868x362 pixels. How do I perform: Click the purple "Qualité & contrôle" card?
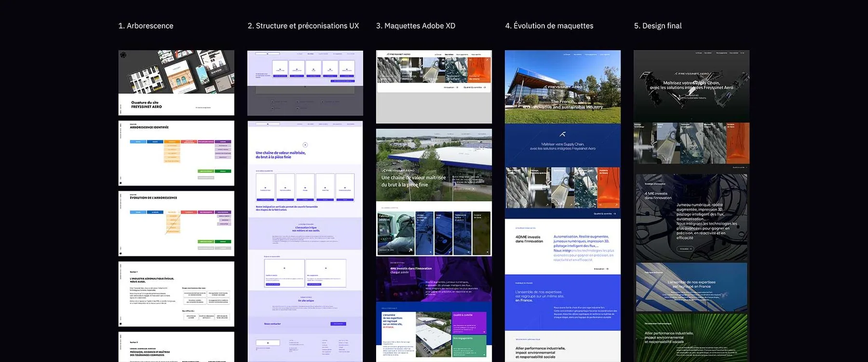(x=470, y=322)
